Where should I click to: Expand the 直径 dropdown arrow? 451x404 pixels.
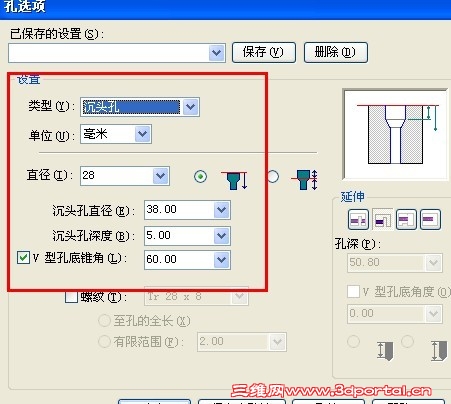(x=161, y=176)
